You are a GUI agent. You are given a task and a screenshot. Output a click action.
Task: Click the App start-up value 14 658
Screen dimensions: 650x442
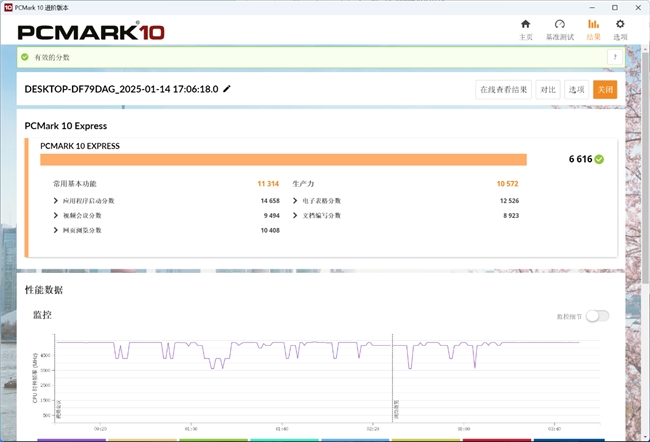point(270,201)
